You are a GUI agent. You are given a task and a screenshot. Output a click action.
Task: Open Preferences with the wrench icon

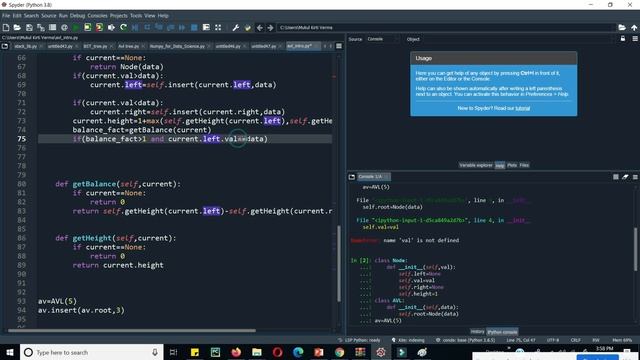point(236,27)
